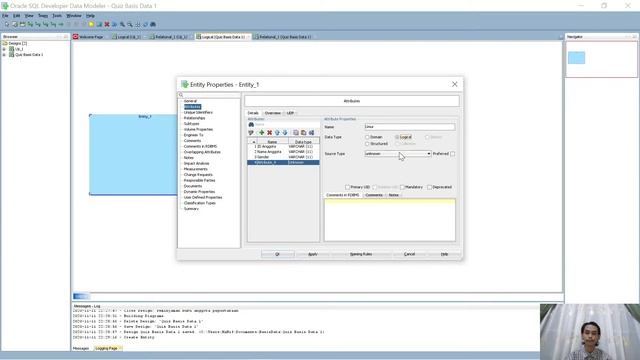The width and height of the screenshot is (640, 360).
Task: Enable the Primary UID checkbox
Action: [347, 187]
